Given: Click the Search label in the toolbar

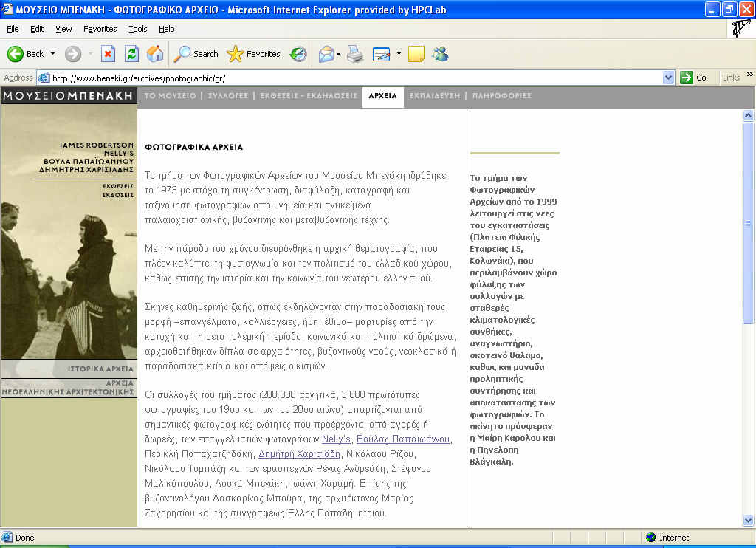Looking at the screenshot, I should click(206, 54).
